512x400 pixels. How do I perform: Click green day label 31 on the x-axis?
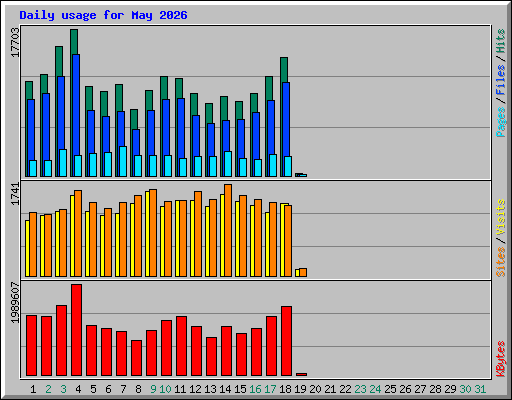click(x=480, y=389)
